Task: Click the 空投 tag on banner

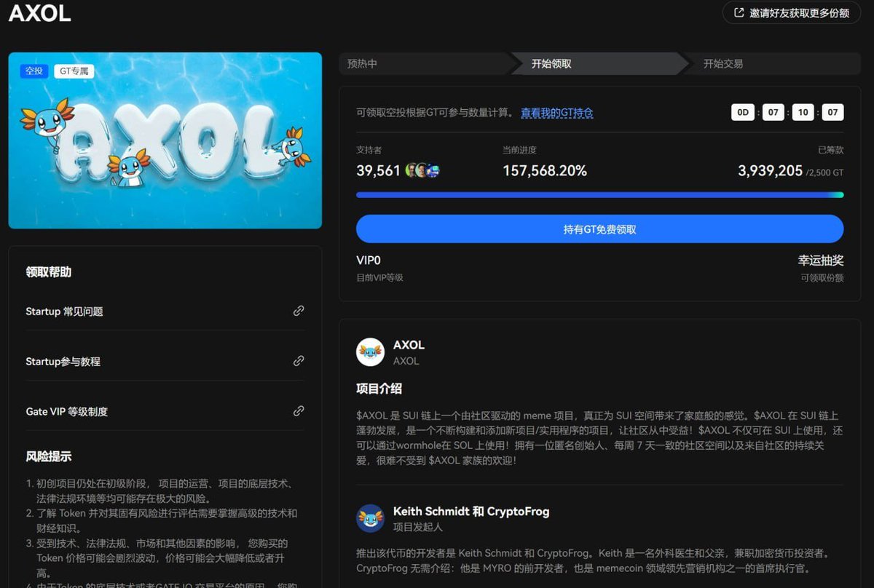Action: point(34,71)
